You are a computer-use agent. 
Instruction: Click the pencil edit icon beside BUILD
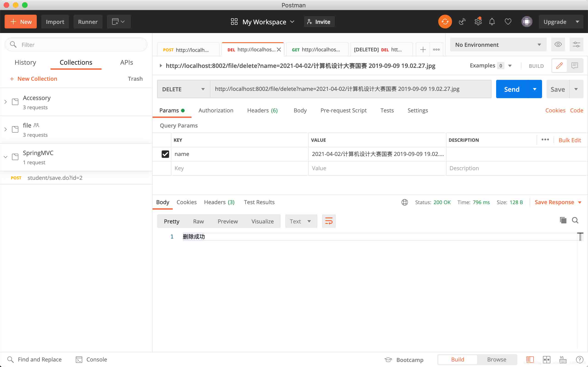[559, 66]
